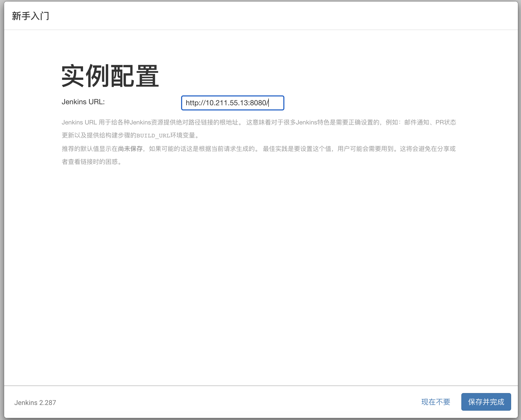Screen dimensions: 521x420
Task: Click the Jenkins URL: field label
Action: pos(83,102)
